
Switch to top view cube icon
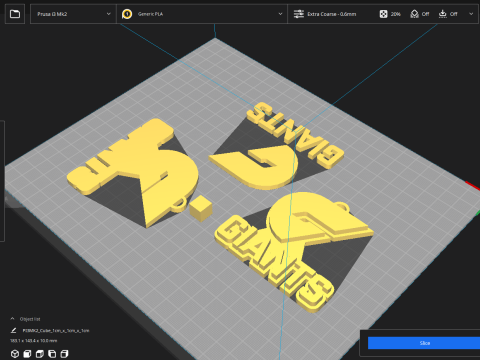pyautogui.click(x=40, y=353)
